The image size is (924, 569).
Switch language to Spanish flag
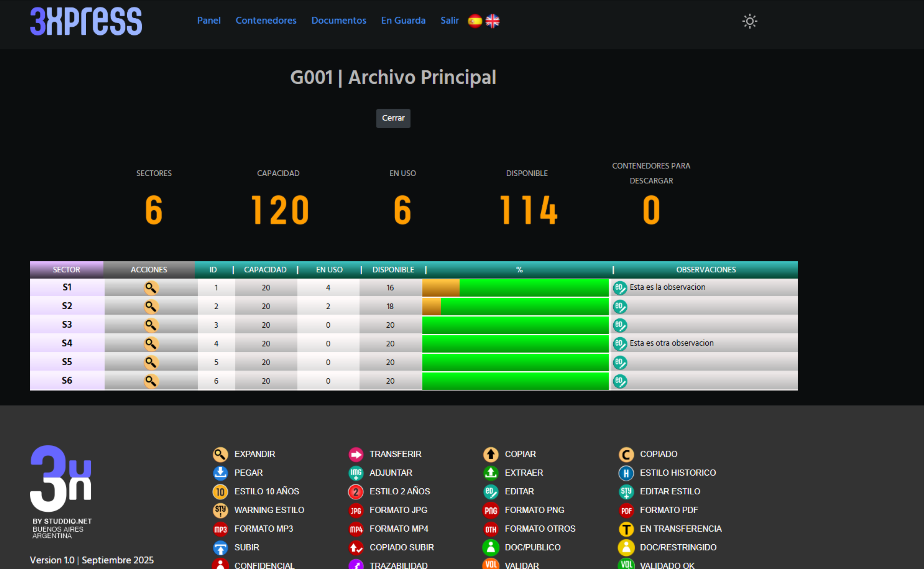tap(475, 21)
